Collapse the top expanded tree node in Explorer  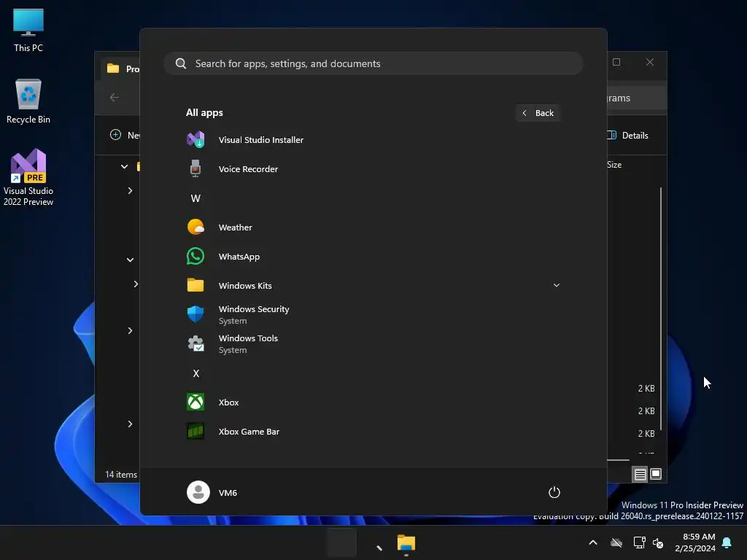(124, 167)
